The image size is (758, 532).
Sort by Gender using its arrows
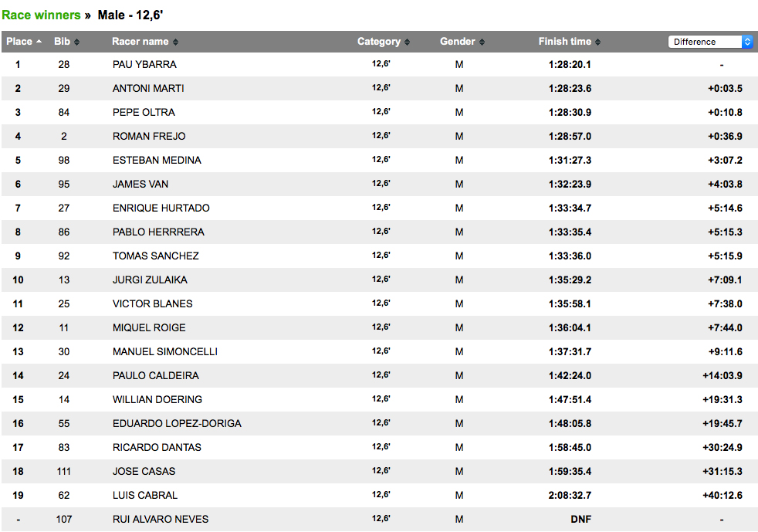(482, 42)
